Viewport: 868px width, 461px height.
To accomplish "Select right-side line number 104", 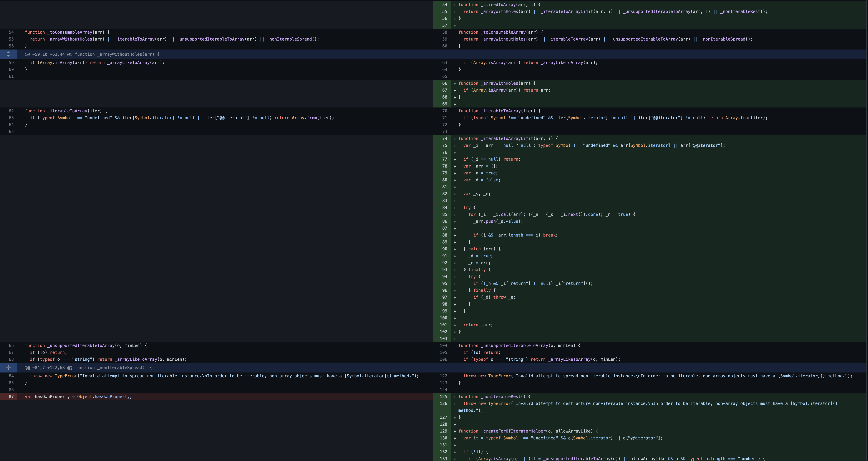I will [443, 346].
